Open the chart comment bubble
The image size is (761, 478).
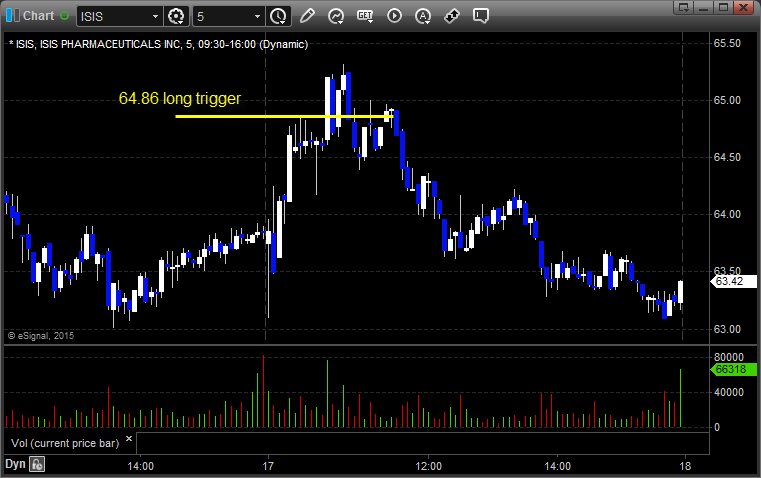(x=480, y=16)
